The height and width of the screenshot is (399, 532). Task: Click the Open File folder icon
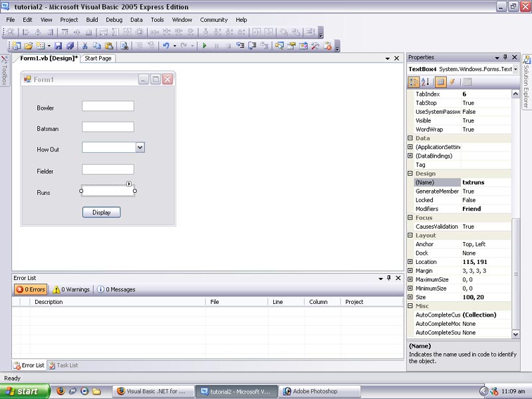point(29,46)
